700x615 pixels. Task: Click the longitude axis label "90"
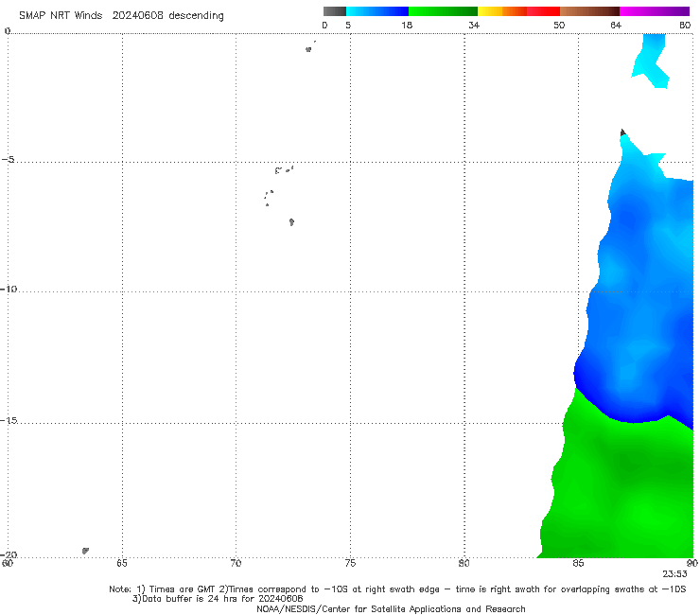(692, 563)
